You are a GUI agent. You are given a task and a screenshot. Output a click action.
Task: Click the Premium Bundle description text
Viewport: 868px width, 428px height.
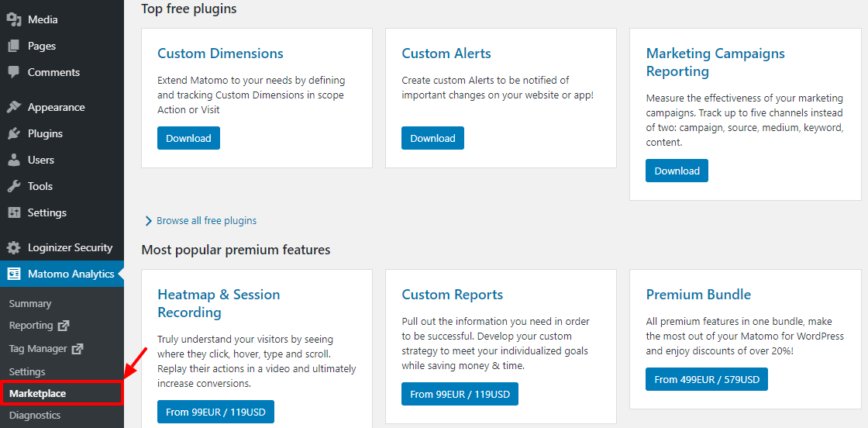(745, 336)
